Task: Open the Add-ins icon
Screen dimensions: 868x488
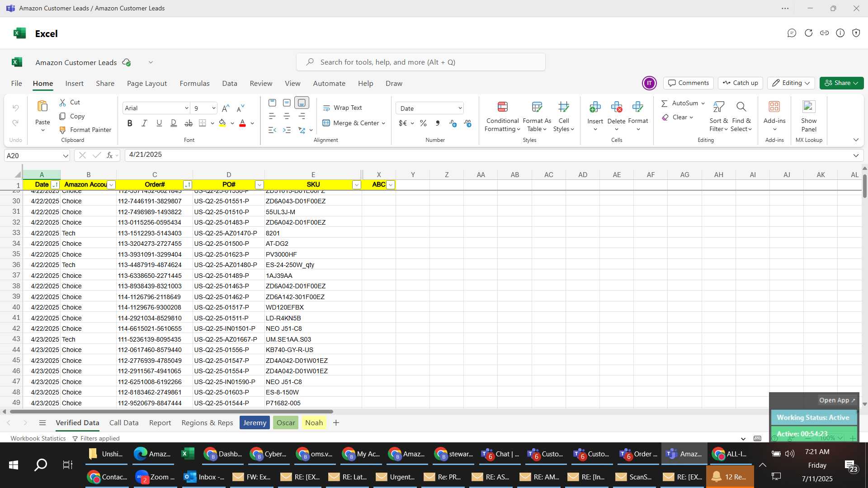Action: pyautogui.click(x=774, y=107)
